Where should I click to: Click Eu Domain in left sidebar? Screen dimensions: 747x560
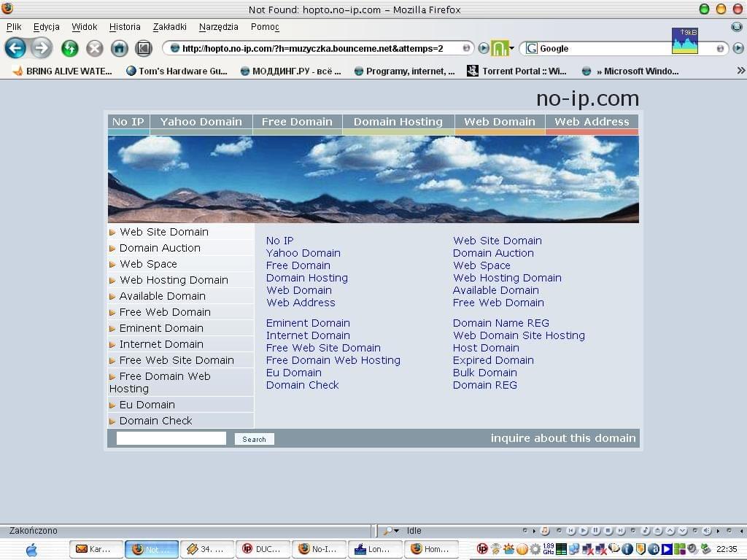tap(147, 405)
